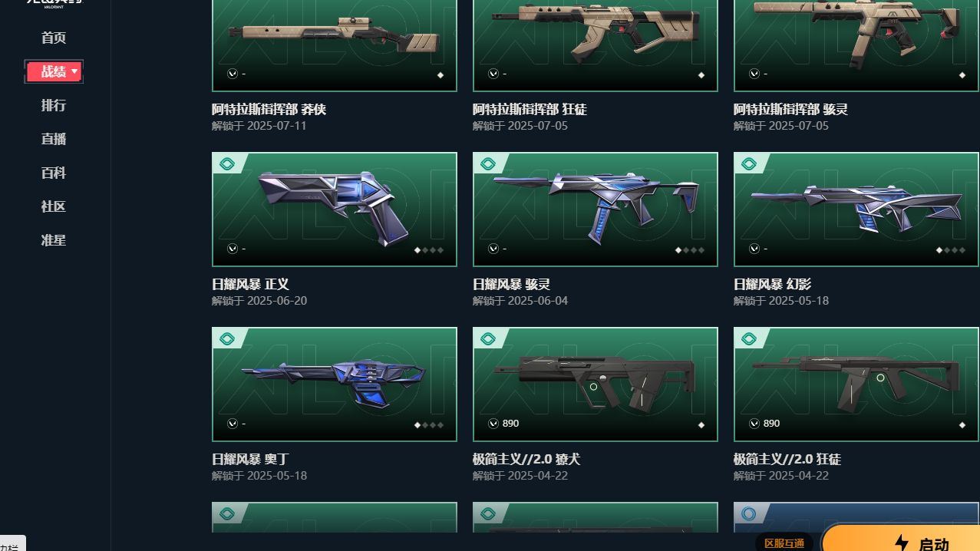Click the blue circular badge on the blue card
980x551 pixels.
pyautogui.click(x=749, y=513)
